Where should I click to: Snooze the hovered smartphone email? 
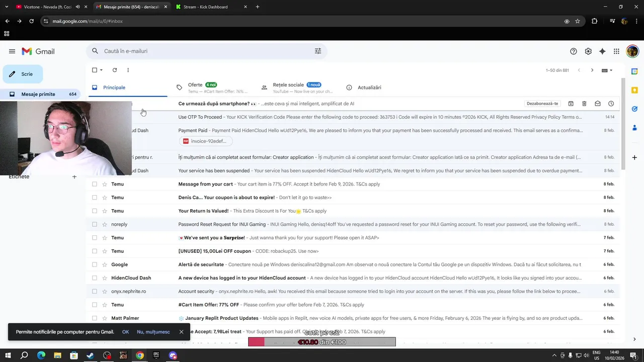click(x=611, y=104)
